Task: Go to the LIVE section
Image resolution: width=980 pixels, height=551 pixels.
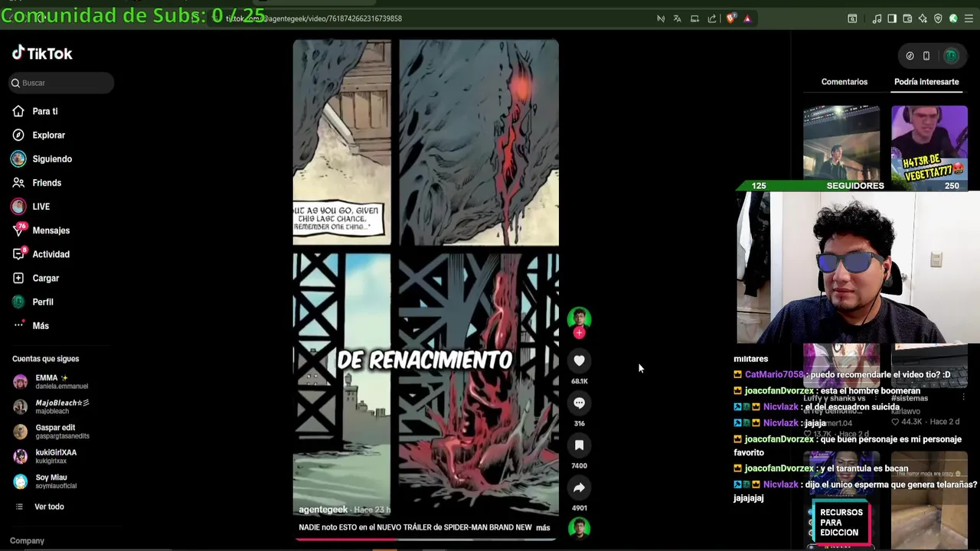Action: 41,206
